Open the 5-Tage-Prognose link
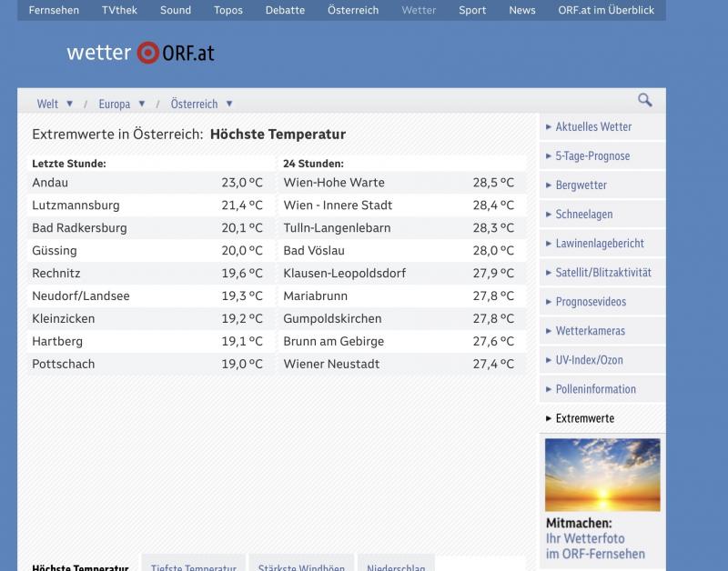728x571 pixels. (x=592, y=156)
